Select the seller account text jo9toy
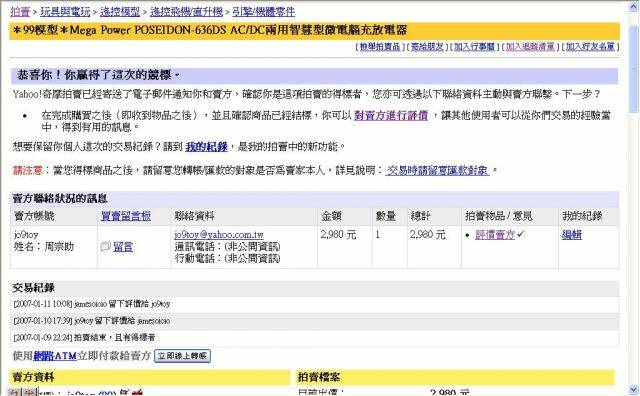The image size is (640, 396). pos(26,235)
